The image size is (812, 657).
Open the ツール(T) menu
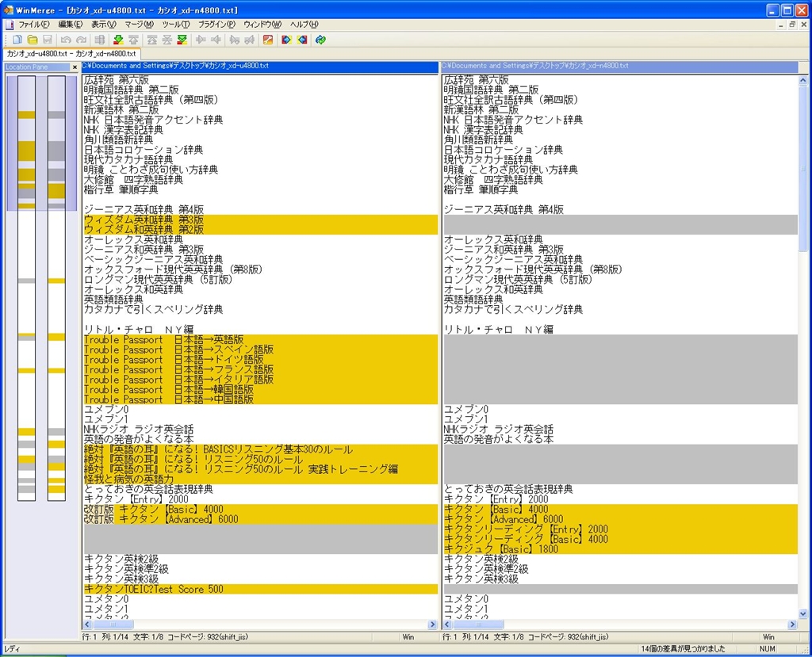click(x=176, y=25)
